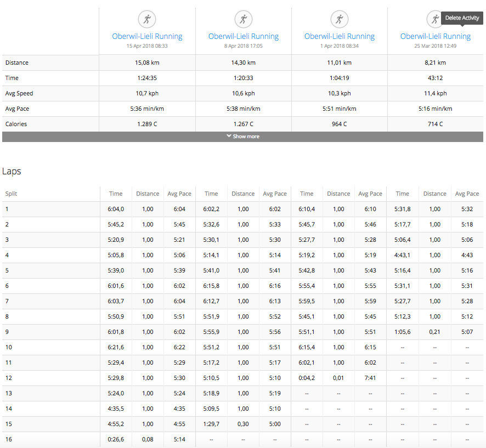The height and width of the screenshot is (448, 486).
Task: Open Oberwil-Lieli Running from 25 Mar 2018
Action: tap(436, 36)
